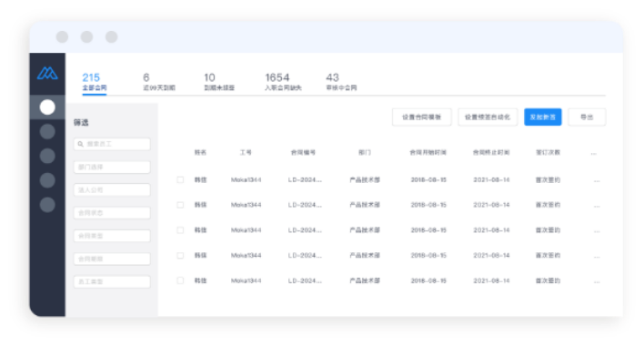This screenshot has width=644, height=346.
Task: Select the white active circle in sidebar
Action: pos(47,107)
